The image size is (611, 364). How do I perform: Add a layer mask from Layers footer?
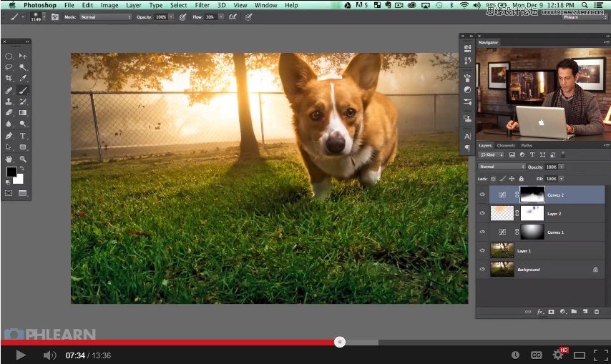click(x=551, y=312)
